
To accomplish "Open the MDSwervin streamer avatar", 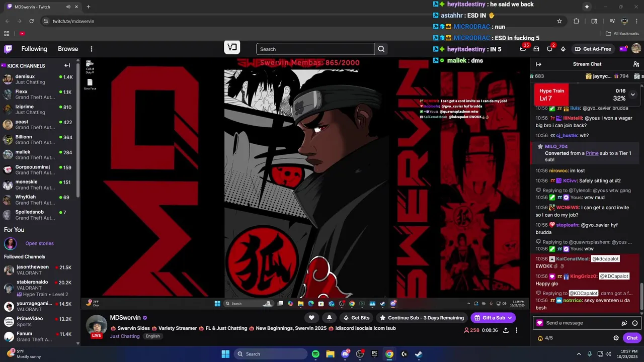I will click(x=97, y=325).
